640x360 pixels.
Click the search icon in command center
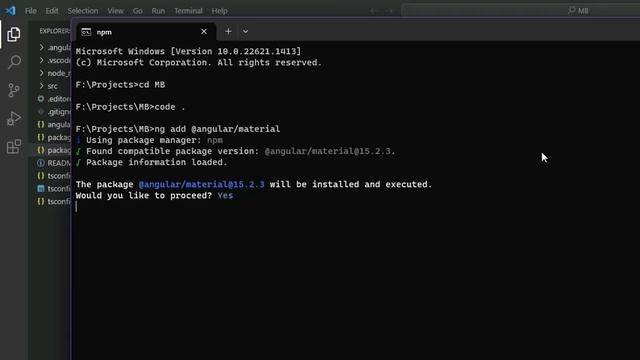coord(571,10)
